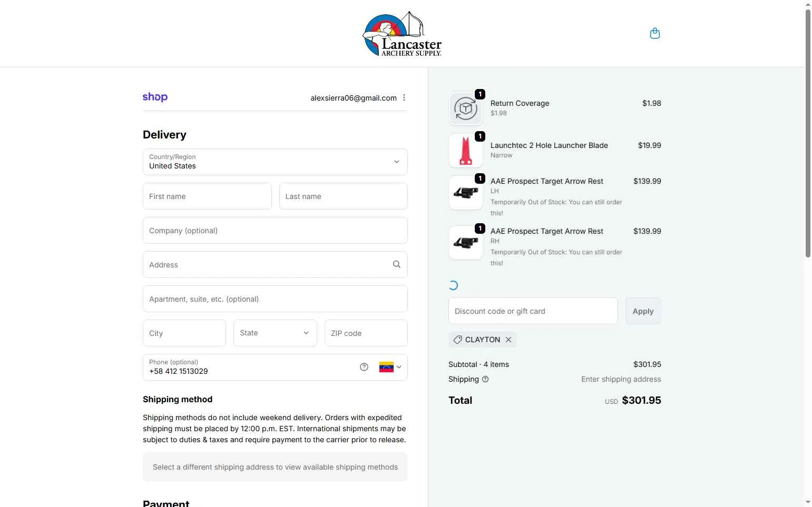Click the Company (optional) field

[275, 230]
